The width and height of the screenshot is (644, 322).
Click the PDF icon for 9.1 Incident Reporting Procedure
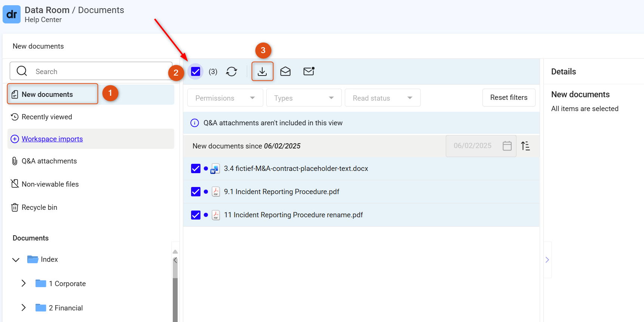(x=216, y=192)
